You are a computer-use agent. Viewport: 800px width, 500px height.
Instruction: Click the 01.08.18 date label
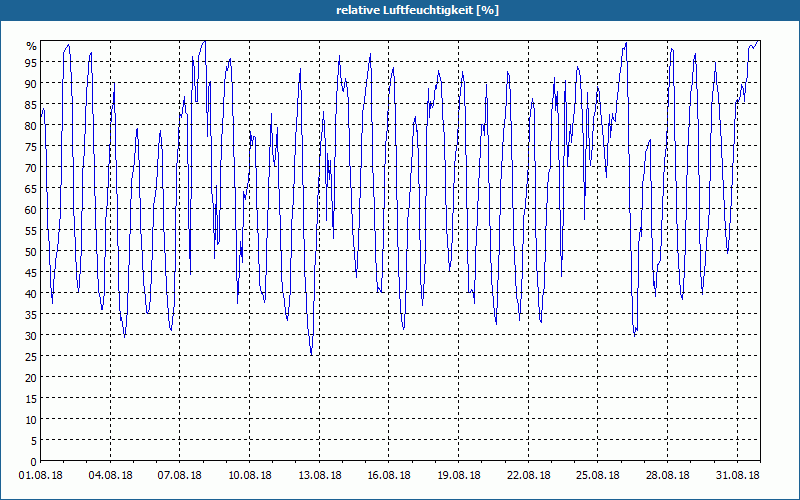coord(41,475)
